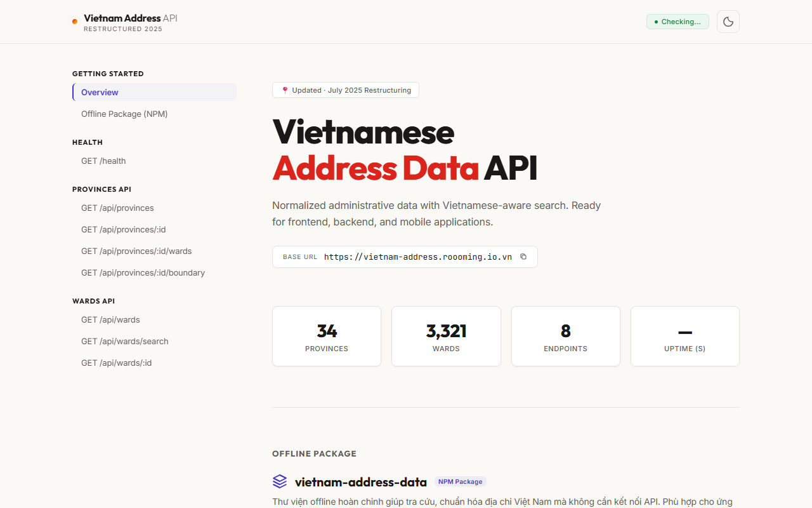Click the Uptime (S) stat card
The width and height of the screenshot is (812, 508).
(x=685, y=336)
